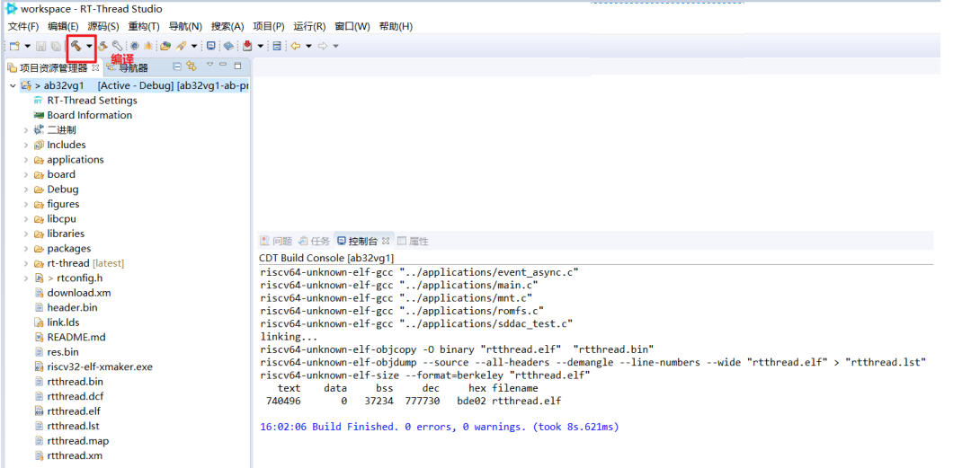Open the dropdown arrow after flashlight icon
Image resolution: width=980 pixels, height=468 pixels.
[x=194, y=46]
